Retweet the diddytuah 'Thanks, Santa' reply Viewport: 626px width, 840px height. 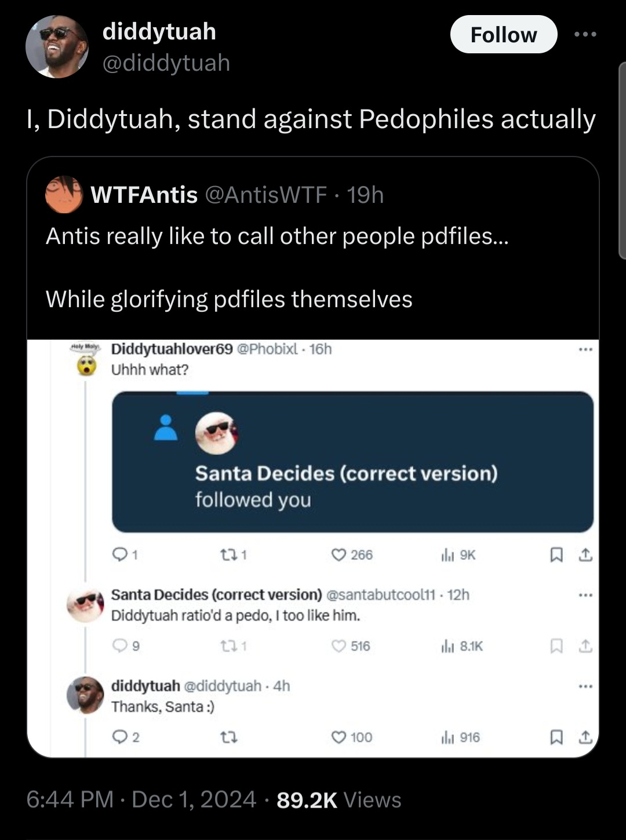(229, 737)
